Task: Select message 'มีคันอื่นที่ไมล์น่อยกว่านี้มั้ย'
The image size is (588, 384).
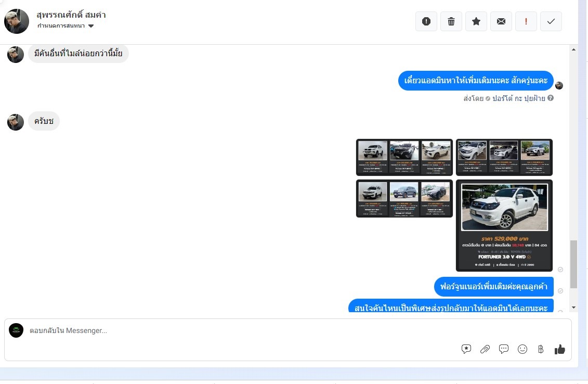Action: point(79,53)
